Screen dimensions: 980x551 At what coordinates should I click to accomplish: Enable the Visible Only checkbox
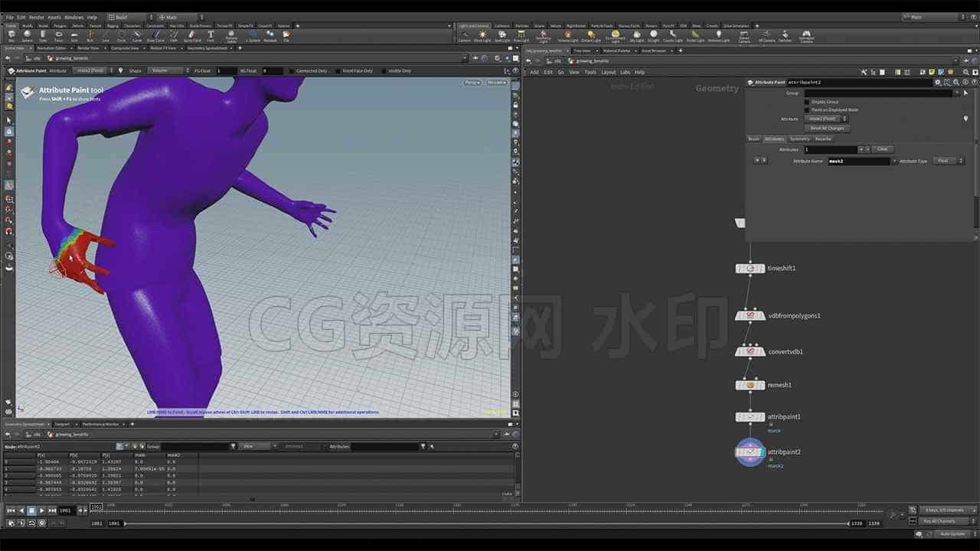384,70
